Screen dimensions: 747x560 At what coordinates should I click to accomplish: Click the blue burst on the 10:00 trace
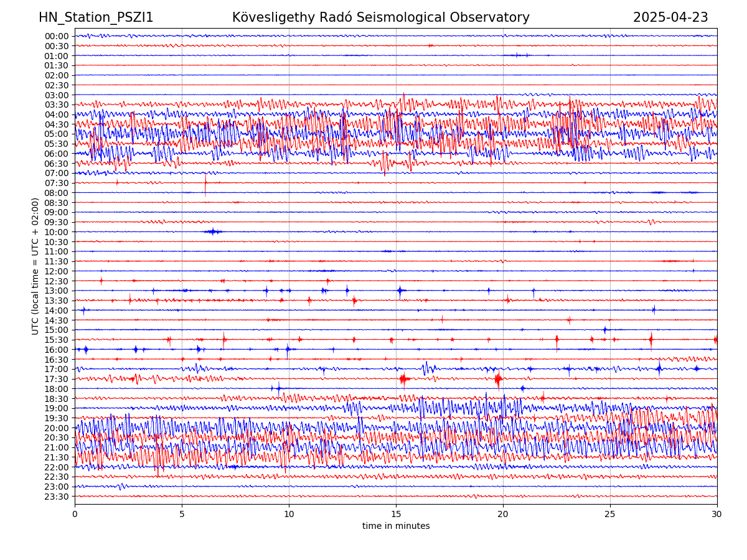213,231
